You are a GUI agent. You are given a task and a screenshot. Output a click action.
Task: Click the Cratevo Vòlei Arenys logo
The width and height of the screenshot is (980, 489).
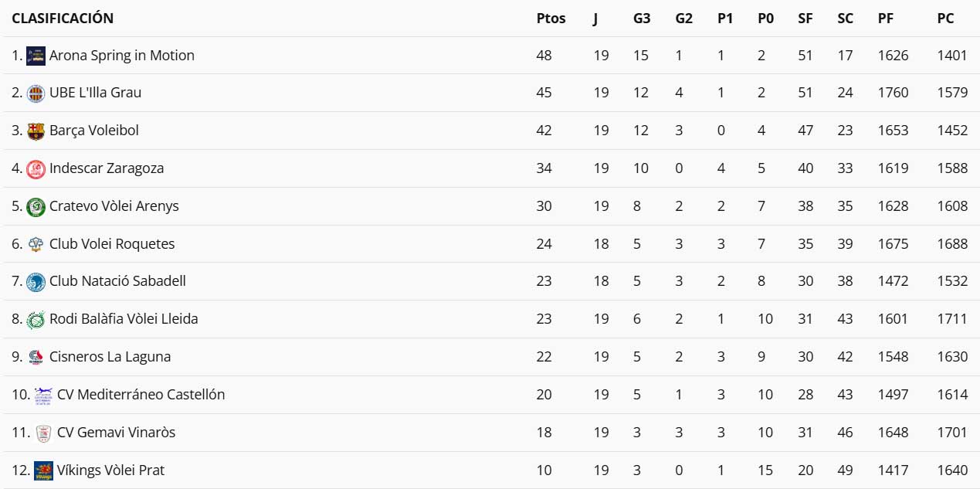coord(36,206)
